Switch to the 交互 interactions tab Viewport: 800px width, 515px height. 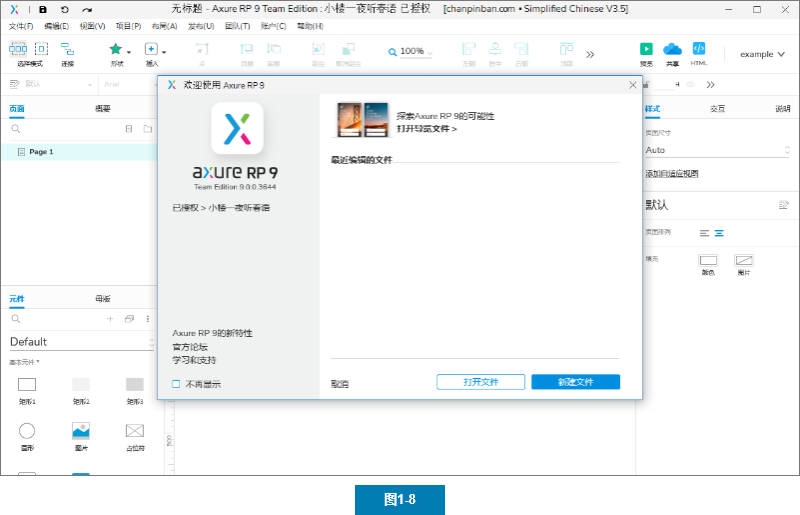(717, 108)
